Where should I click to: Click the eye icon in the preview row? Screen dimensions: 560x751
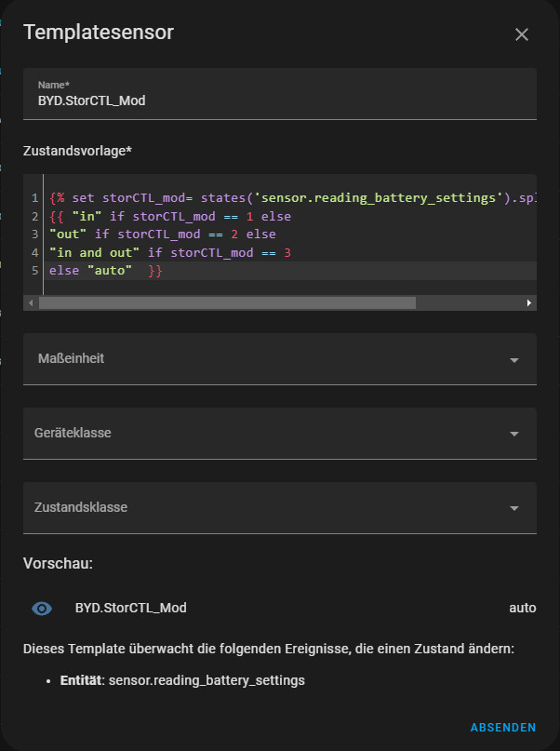pos(42,609)
